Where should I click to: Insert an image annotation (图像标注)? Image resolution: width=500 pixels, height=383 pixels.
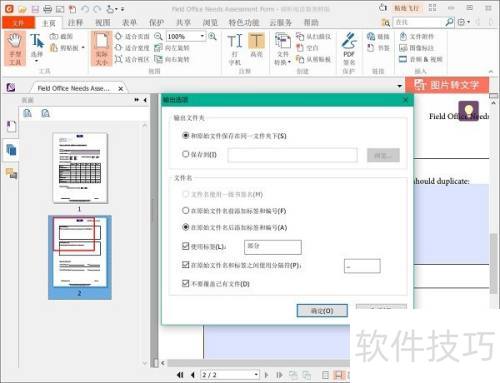pos(417,48)
